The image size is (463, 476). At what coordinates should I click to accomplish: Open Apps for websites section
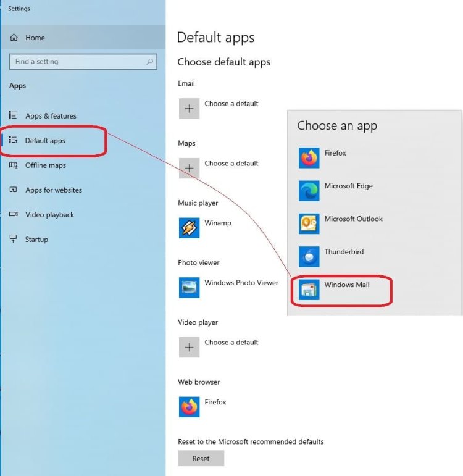coord(53,190)
